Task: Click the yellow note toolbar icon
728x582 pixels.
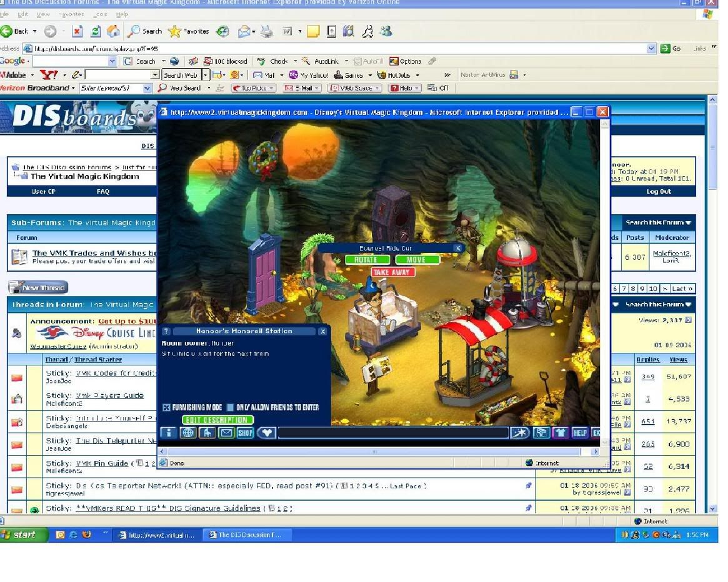Action: 314,31
